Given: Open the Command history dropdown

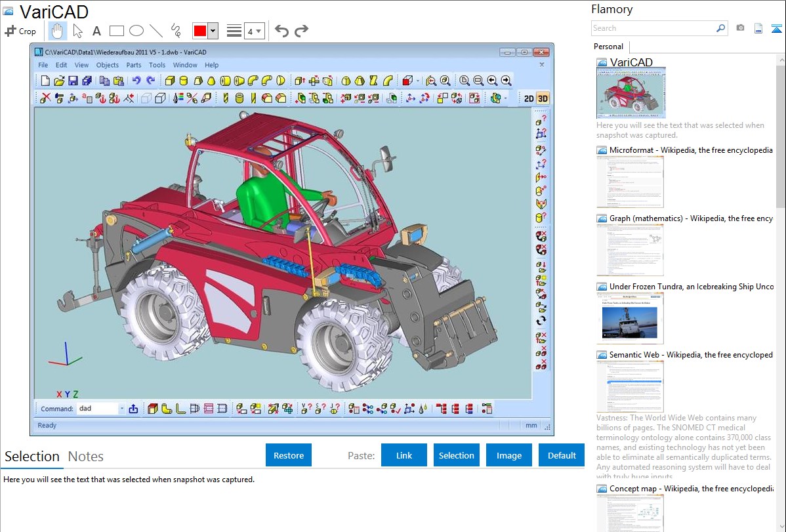Looking at the screenshot, I should tap(121, 409).
